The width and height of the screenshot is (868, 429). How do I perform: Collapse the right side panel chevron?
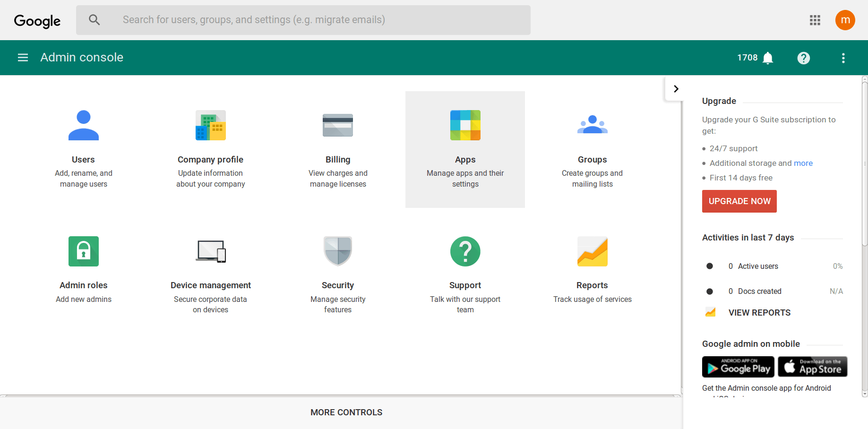pos(676,89)
